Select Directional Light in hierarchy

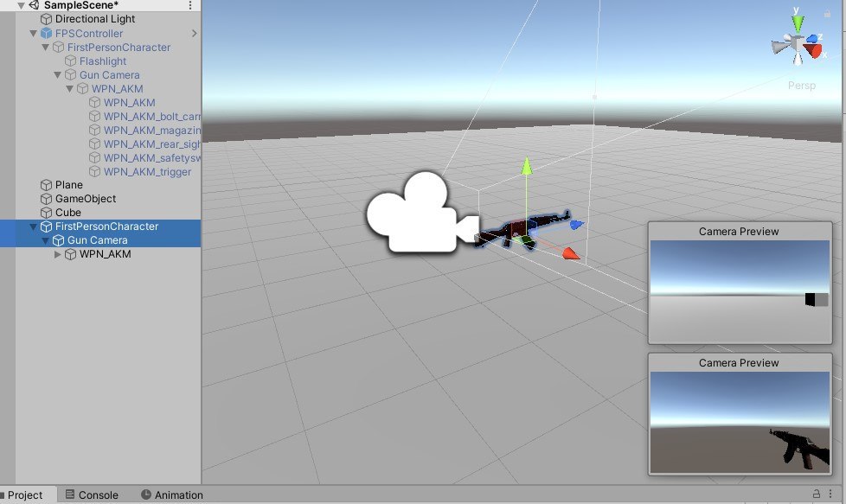click(95, 19)
